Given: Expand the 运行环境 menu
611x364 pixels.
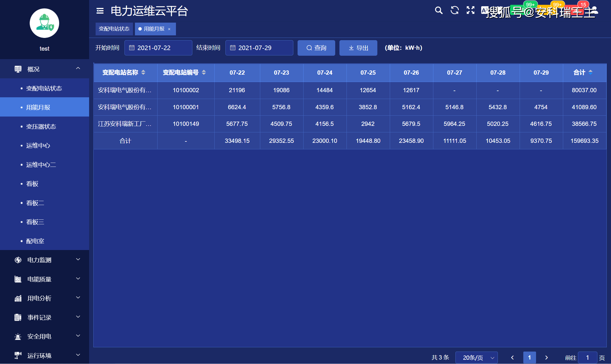Looking at the screenshot, I should (78, 355).
